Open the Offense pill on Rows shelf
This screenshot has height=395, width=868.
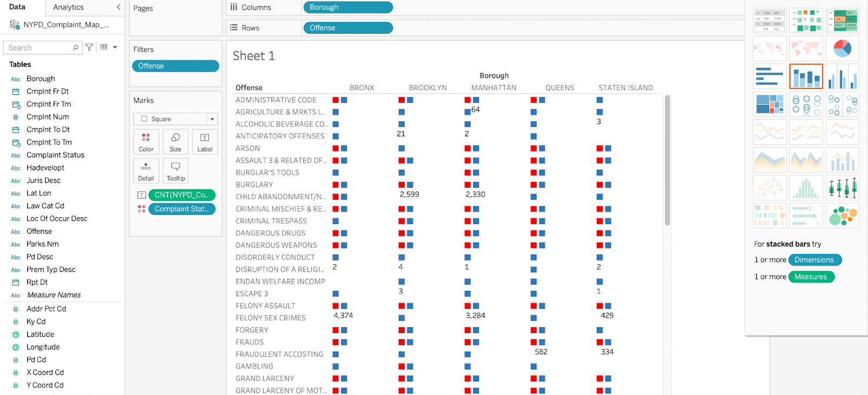[x=348, y=28]
